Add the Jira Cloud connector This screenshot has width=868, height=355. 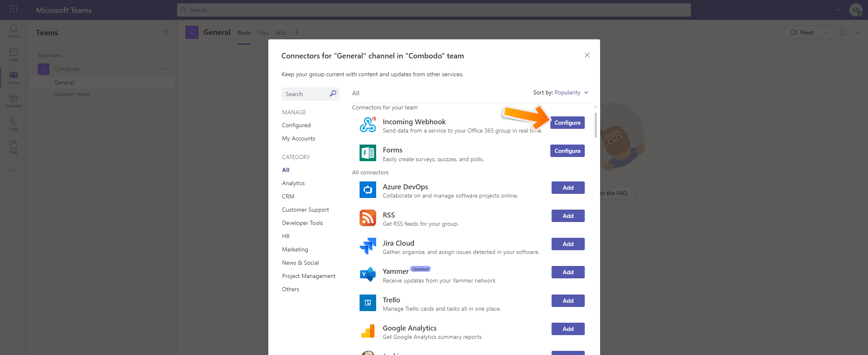(x=568, y=244)
